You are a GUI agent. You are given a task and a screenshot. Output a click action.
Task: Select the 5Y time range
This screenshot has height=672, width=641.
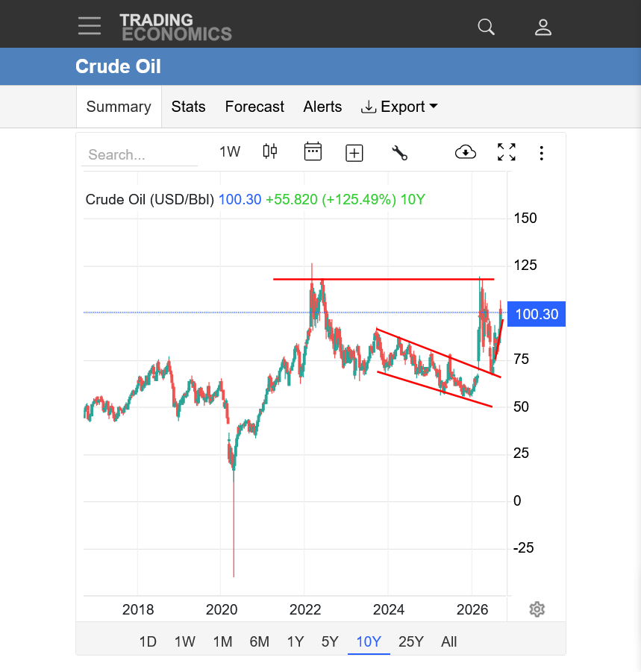click(330, 641)
